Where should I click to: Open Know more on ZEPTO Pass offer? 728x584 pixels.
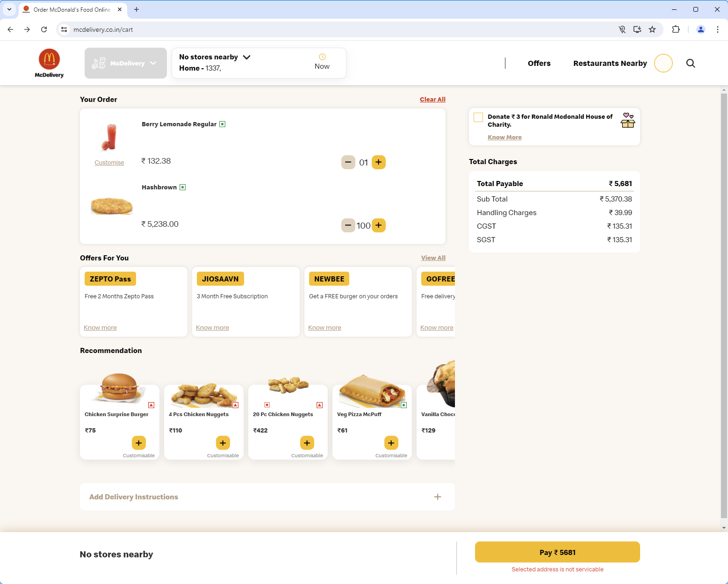[x=100, y=327]
